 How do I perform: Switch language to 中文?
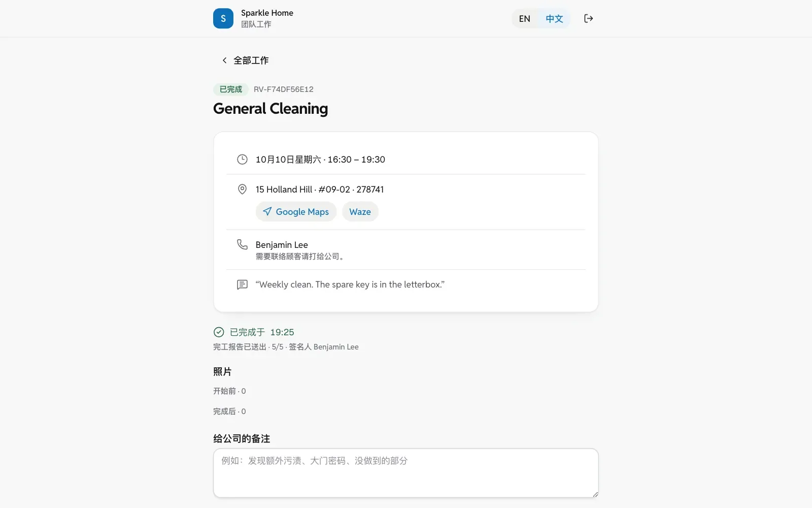point(554,19)
